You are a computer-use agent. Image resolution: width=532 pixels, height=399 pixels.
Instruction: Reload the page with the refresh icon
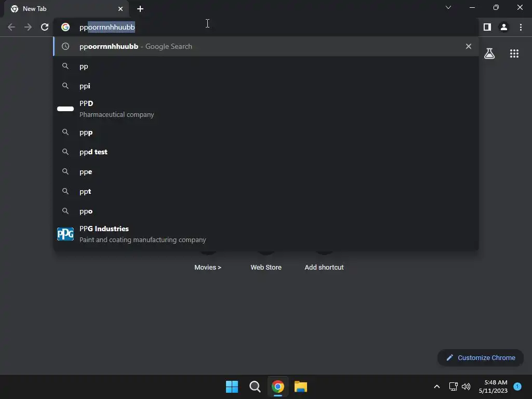coord(45,27)
